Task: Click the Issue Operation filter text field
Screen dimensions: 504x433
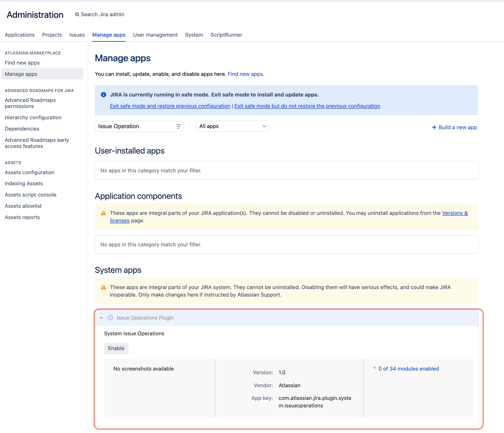Action: click(135, 127)
